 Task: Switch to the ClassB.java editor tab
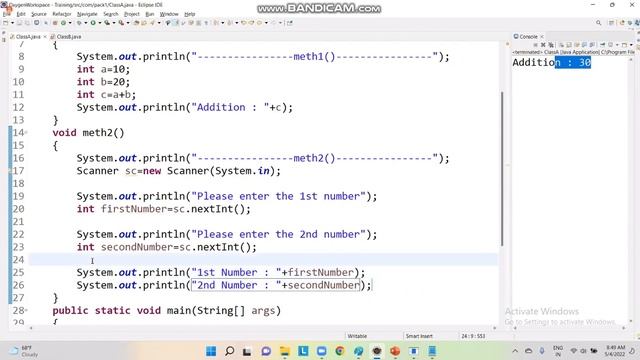click(x=66, y=37)
